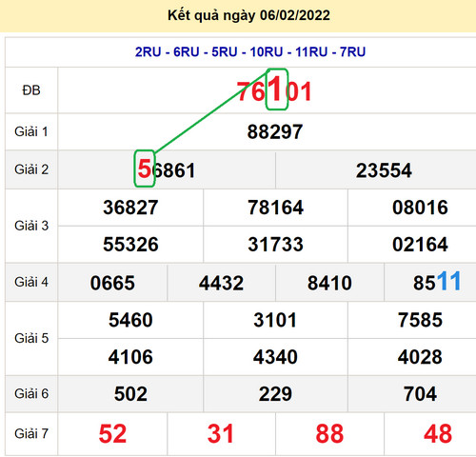Screen dimensions: 476x457
Task: Select the Giải 5 number 4028
Action: [420, 357]
